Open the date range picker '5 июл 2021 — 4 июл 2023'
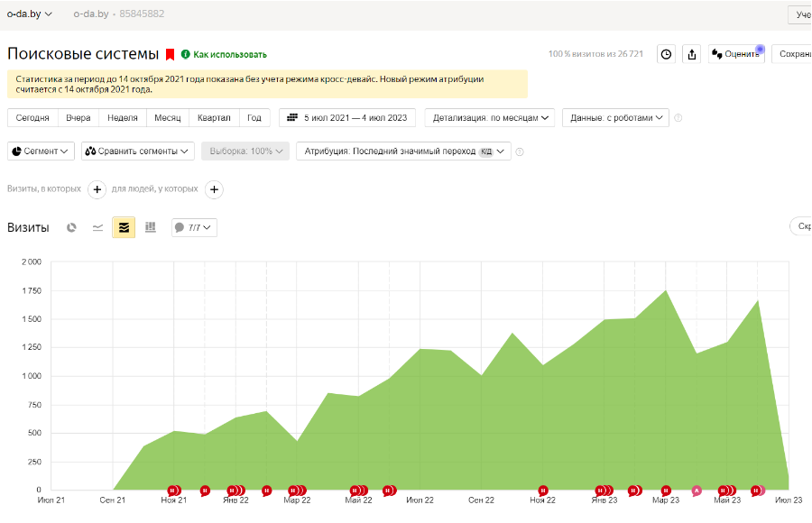Screen dimensions: 812x523 pos(347,117)
